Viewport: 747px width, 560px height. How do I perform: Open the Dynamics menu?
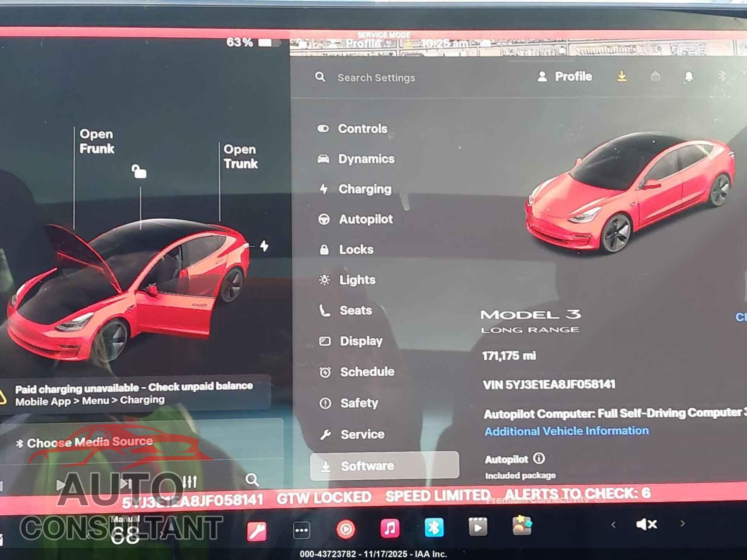click(356, 159)
